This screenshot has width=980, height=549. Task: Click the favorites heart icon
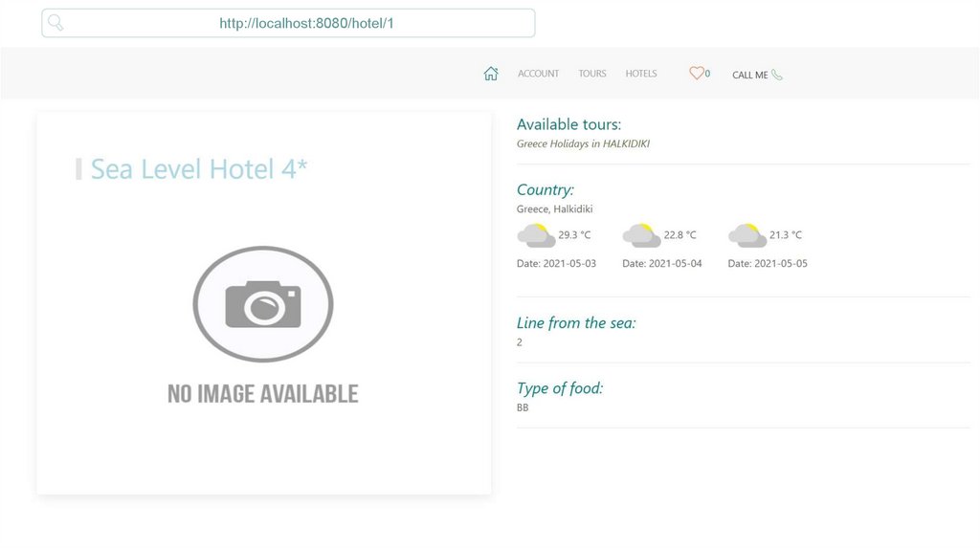point(697,73)
